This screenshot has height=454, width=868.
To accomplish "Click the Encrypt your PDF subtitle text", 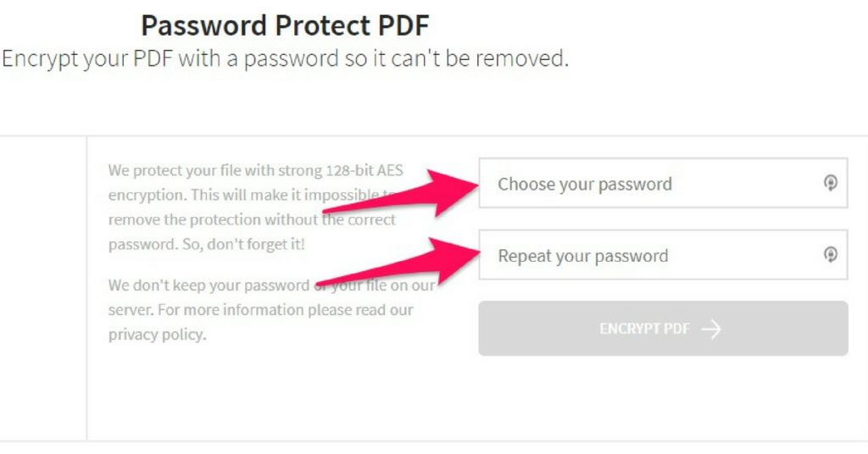I will [285, 58].
